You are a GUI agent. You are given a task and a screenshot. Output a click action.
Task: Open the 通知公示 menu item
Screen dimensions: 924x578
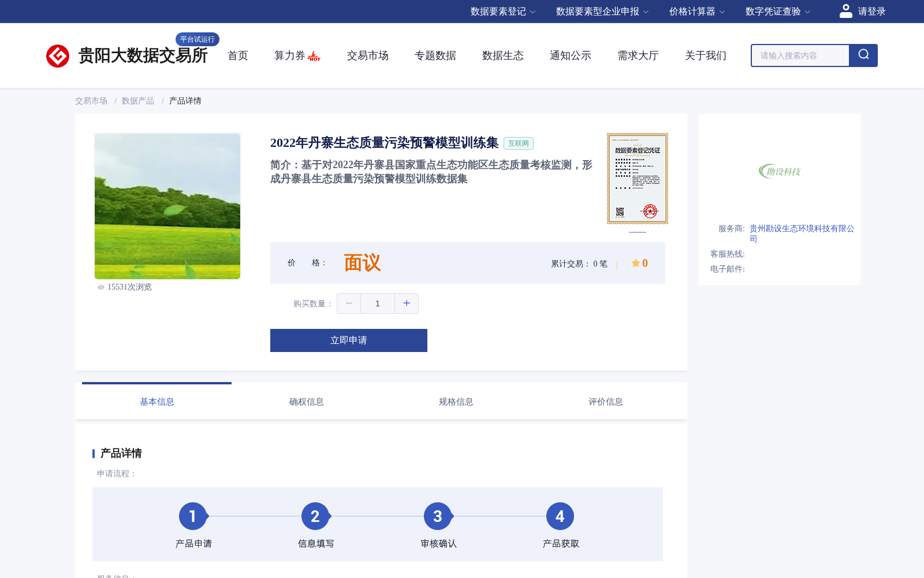pyautogui.click(x=571, y=55)
